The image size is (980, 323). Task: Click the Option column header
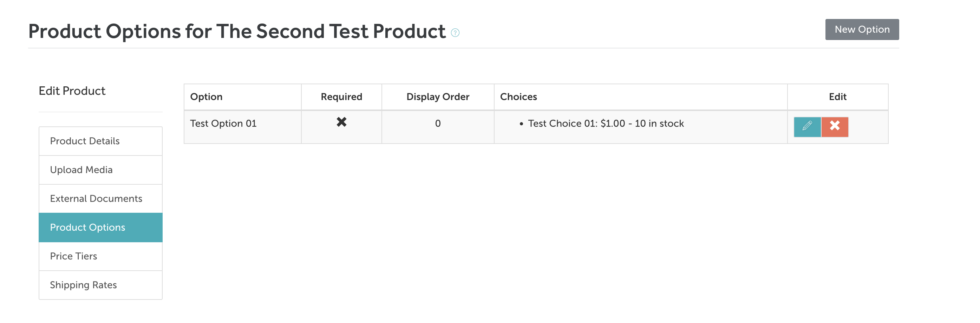click(x=206, y=97)
